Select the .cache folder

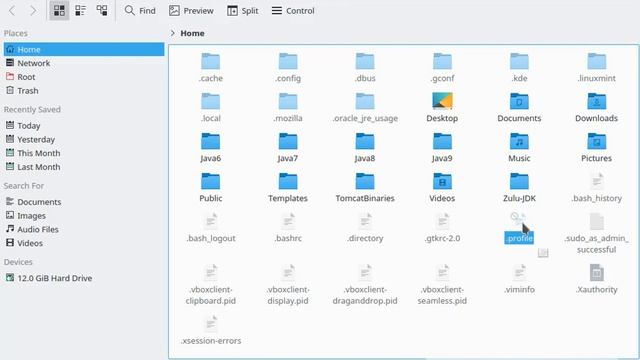211,68
